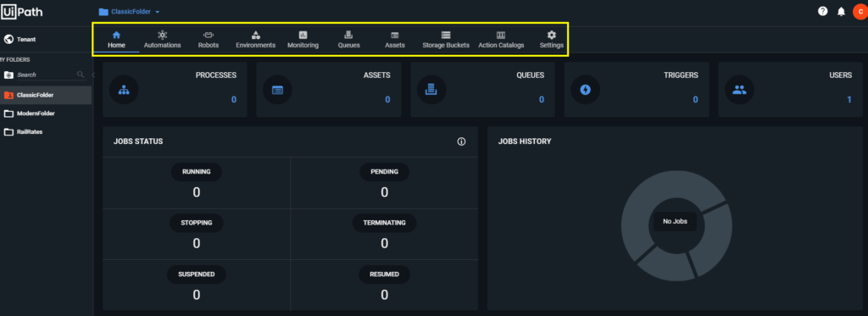
Task: Open the notifications bell
Action: pyautogui.click(x=841, y=11)
